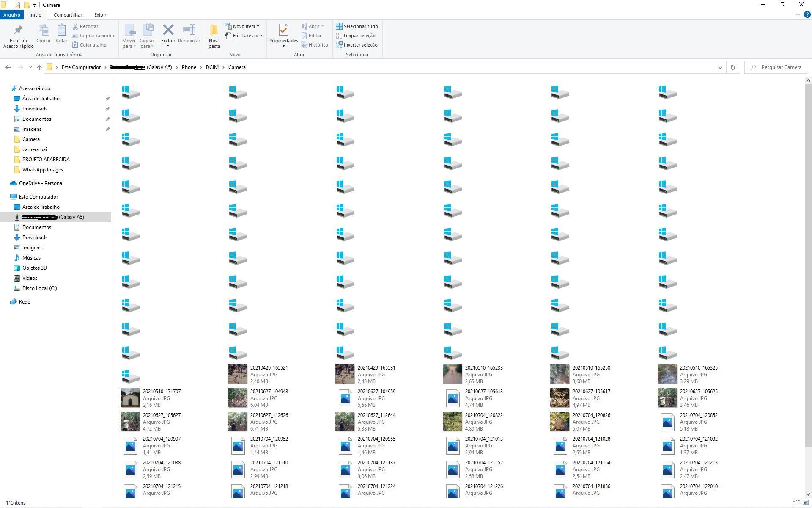Screen dimensions: 812x508
Task: Open Novo item dropdown
Action: click(242, 26)
